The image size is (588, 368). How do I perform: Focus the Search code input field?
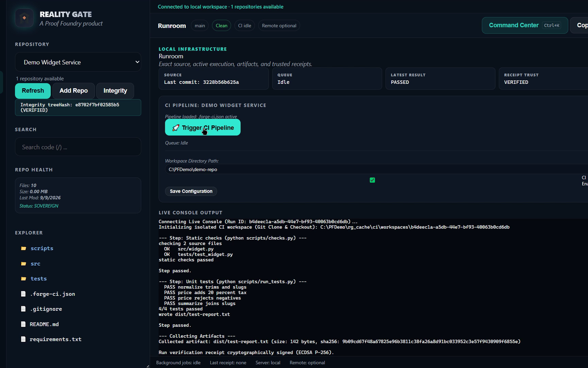(x=78, y=147)
